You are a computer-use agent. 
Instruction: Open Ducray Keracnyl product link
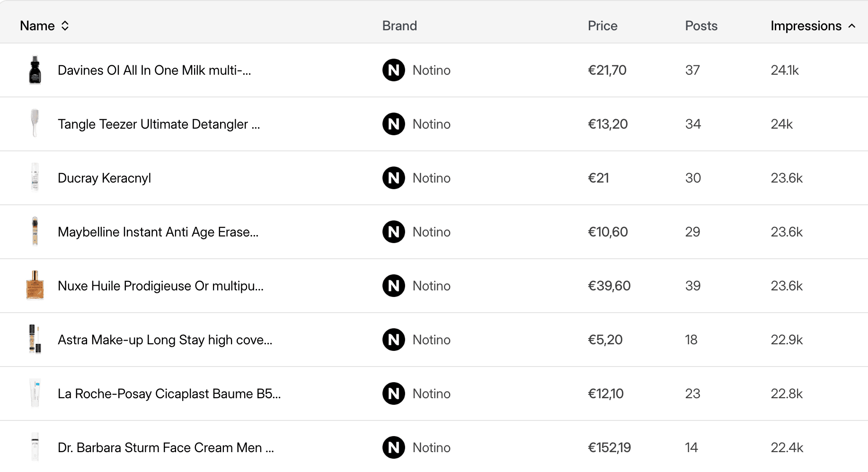point(104,178)
